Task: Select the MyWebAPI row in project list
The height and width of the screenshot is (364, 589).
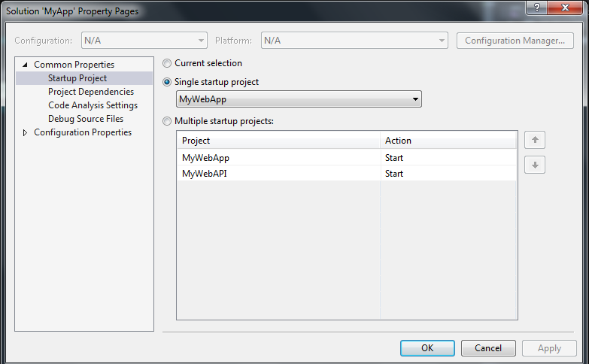Action: click(x=347, y=174)
